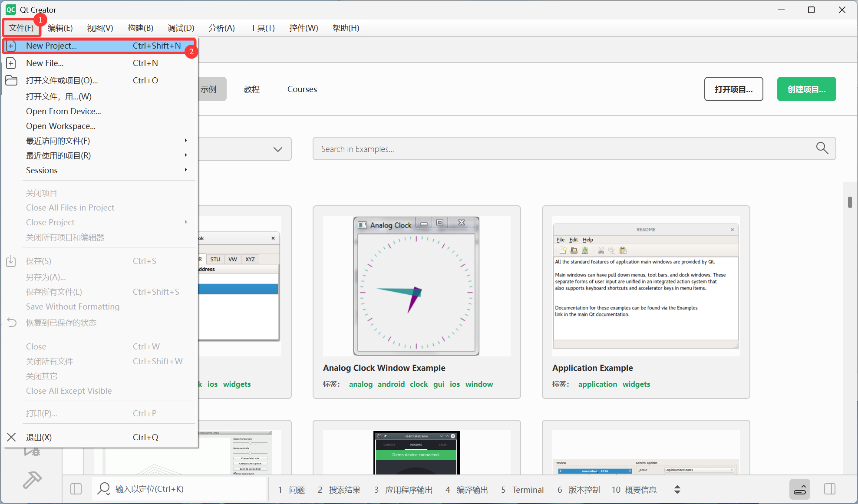The width and height of the screenshot is (858, 504).
Task: Click the 'Application Example' title
Action: pos(593,368)
